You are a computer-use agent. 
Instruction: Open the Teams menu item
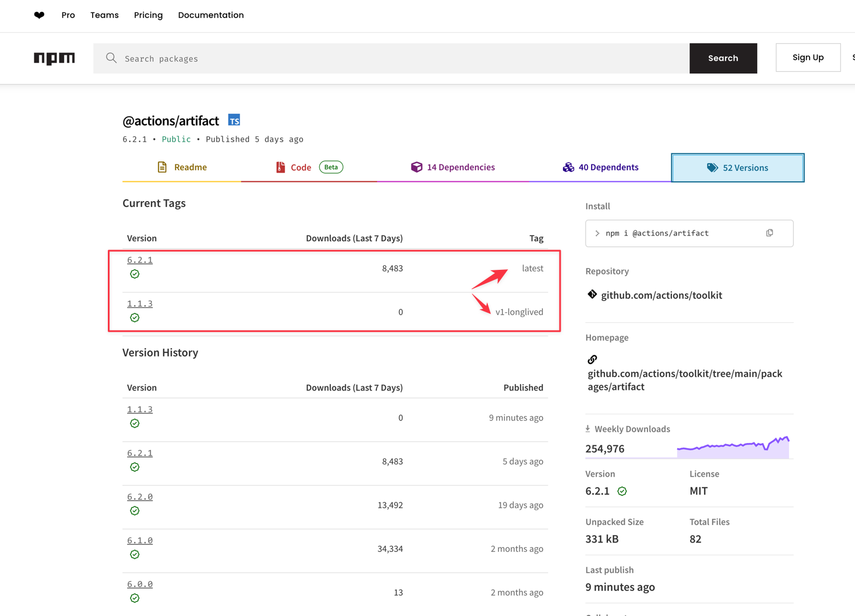pyautogui.click(x=104, y=15)
